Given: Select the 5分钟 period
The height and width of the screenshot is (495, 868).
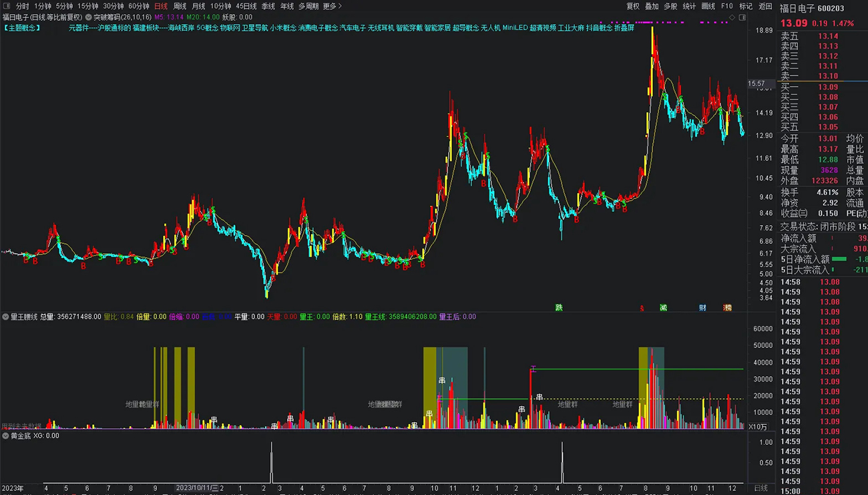Looking at the screenshot, I should (x=64, y=6).
